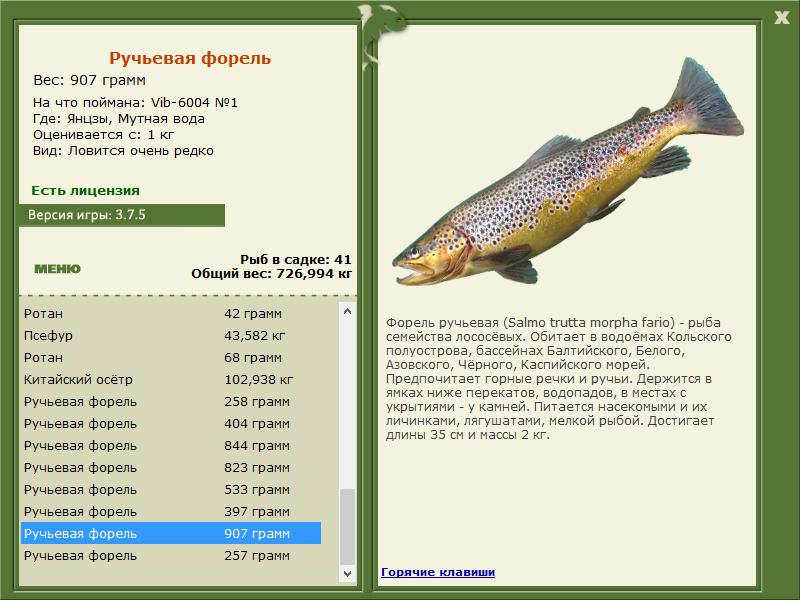Click the fish list scroll-down arrow
This screenshot has height=600, width=800.
tap(347, 573)
